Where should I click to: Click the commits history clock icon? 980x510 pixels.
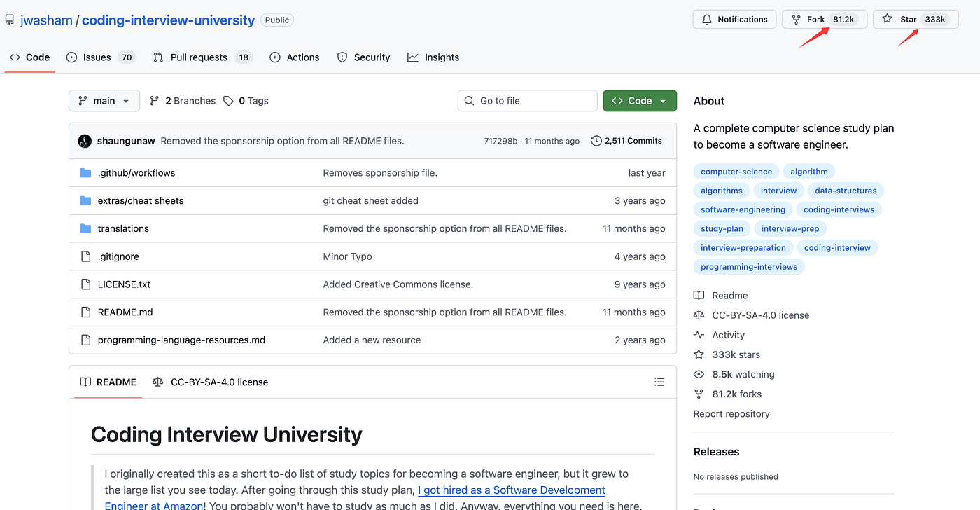(x=596, y=141)
